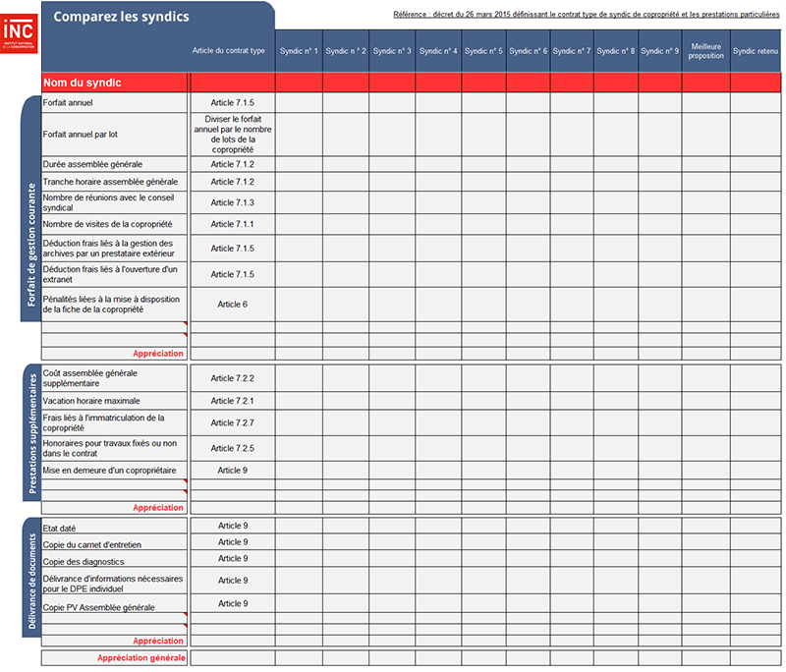Viewport: 786px width, 672px height.
Task: Select the Syndic n° 1 column header
Action: point(298,50)
